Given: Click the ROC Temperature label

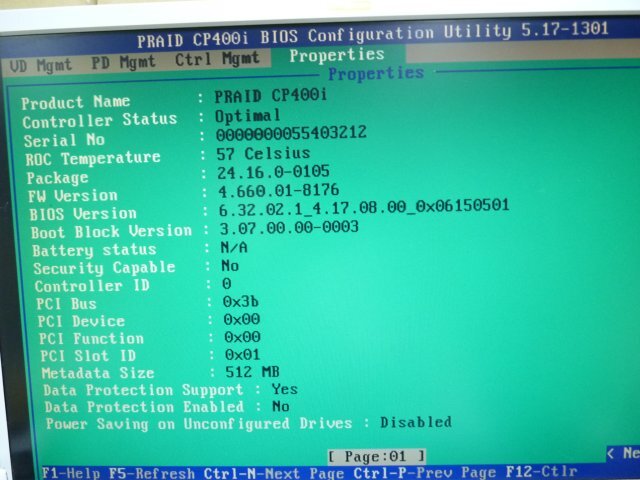Looking at the screenshot, I should tap(93, 158).
